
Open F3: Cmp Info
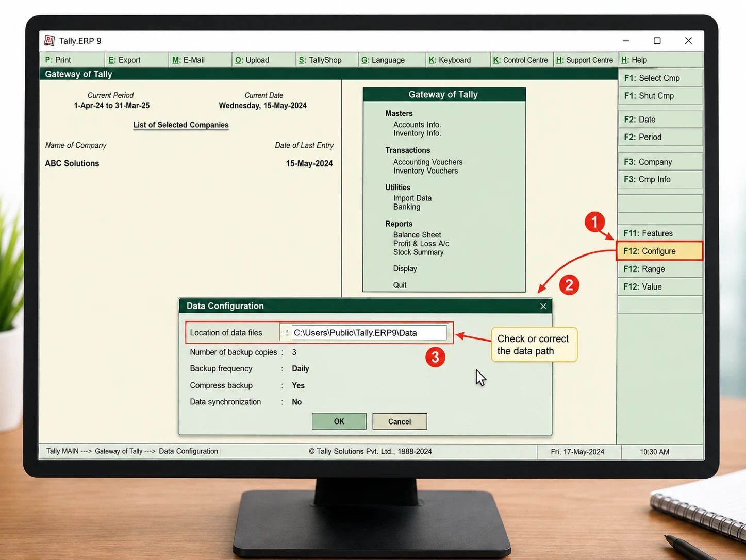pyautogui.click(x=660, y=179)
